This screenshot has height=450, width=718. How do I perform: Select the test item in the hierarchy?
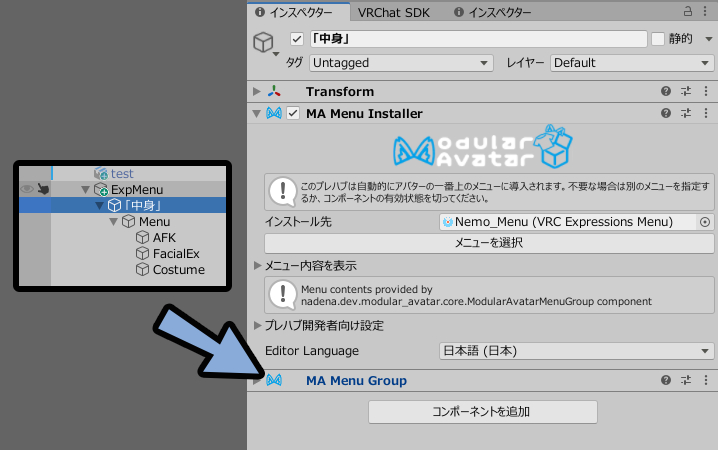coord(123,173)
